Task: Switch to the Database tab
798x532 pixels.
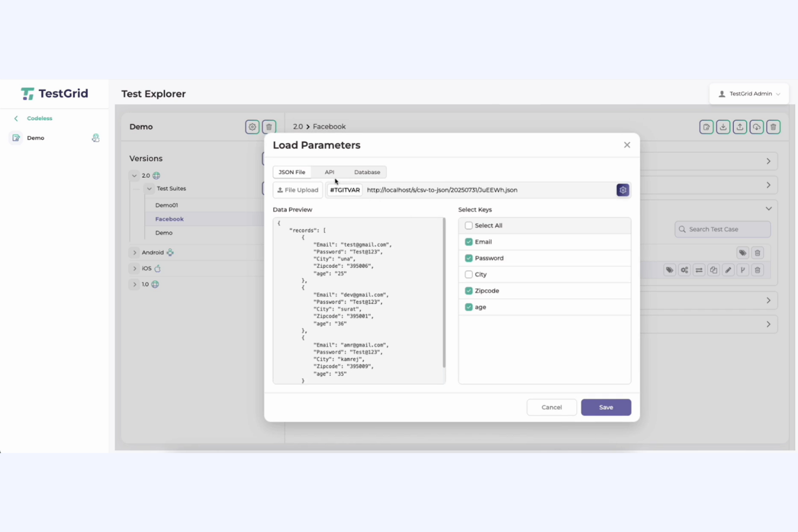Action: (x=367, y=172)
